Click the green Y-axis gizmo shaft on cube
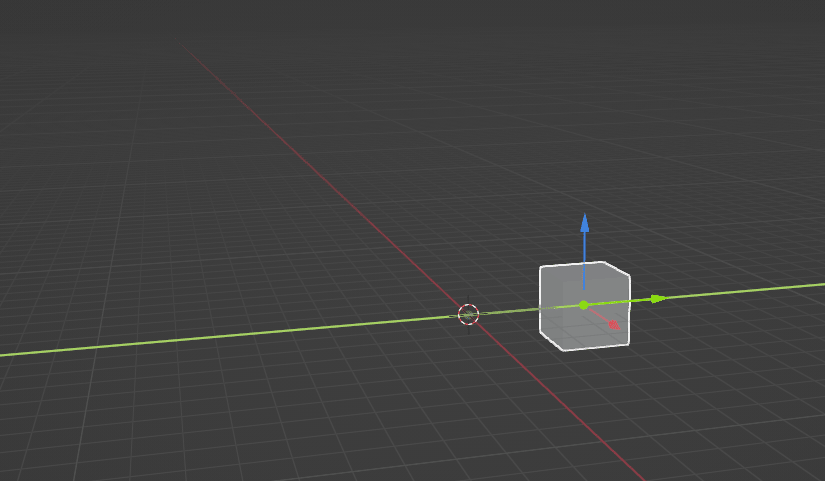825x481 pixels. [620, 301]
